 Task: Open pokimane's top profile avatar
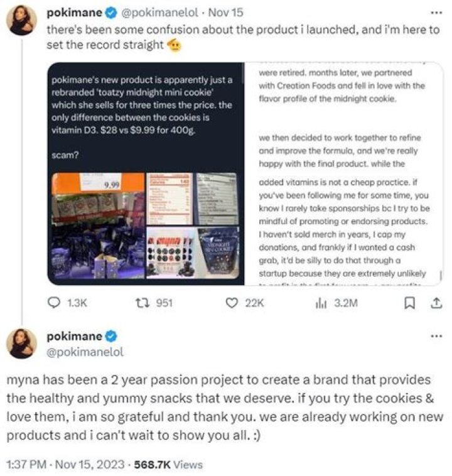tap(22, 23)
